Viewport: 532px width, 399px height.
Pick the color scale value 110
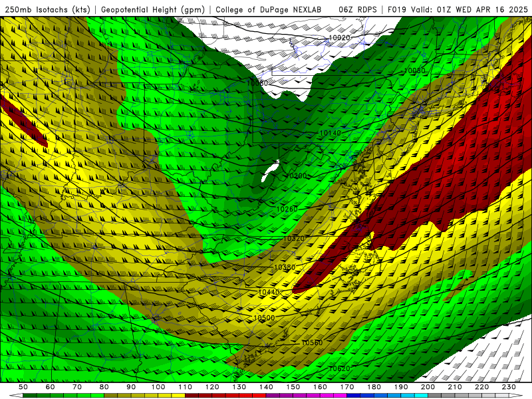(186, 387)
